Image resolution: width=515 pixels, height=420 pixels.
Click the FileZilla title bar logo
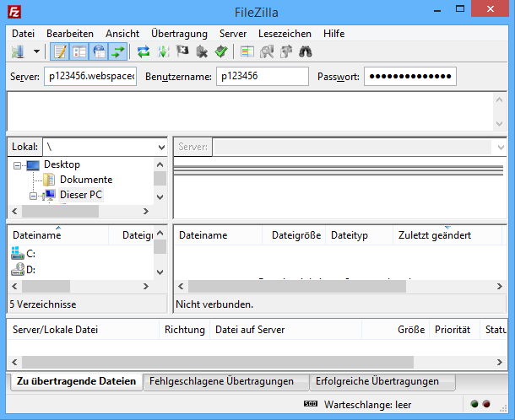click(14, 12)
